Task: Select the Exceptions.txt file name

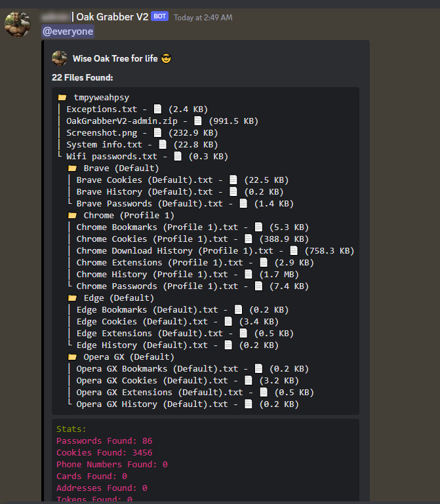Action: (102, 109)
